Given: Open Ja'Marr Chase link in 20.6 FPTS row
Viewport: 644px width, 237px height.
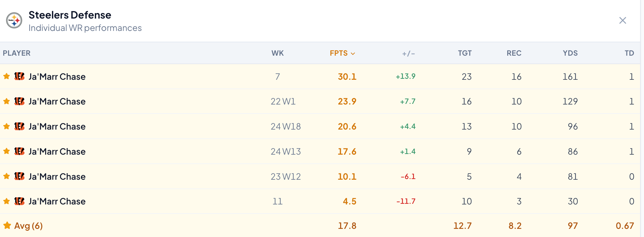Looking at the screenshot, I should click(x=57, y=126).
